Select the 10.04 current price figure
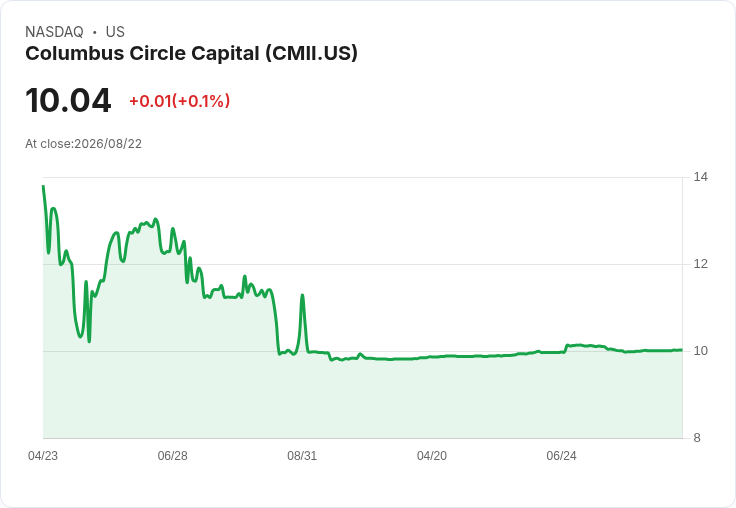The width and height of the screenshot is (736, 508). click(x=68, y=100)
